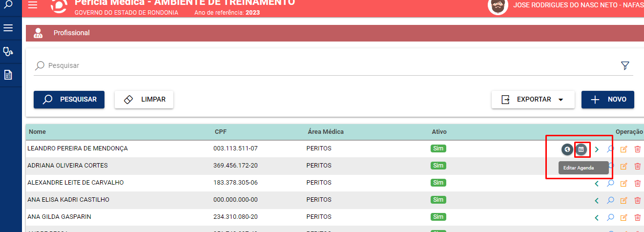The width and height of the screenshot is (644, 232).
Task: Click the NOVO button
Action: [608, 100]
